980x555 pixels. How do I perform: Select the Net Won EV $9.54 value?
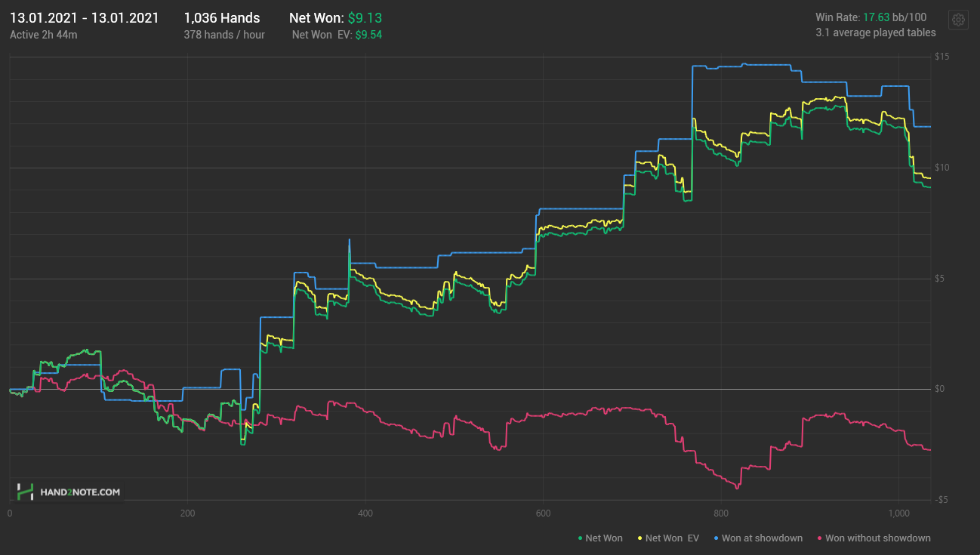368,35
